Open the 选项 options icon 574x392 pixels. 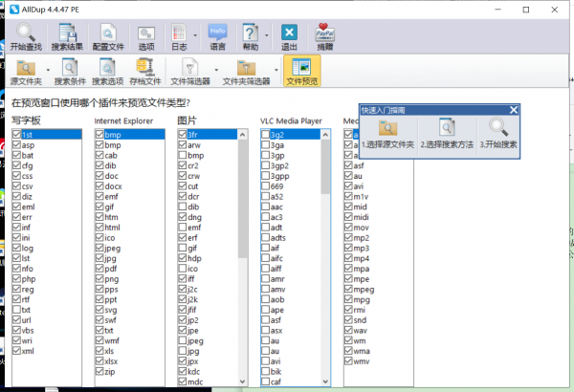(x=146, y=36)
